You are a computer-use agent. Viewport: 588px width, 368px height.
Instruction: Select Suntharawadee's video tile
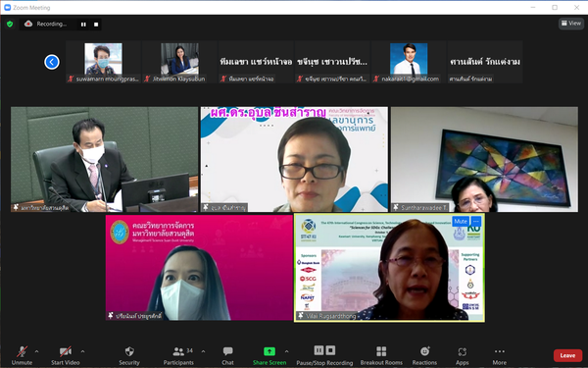(x=484, y=159)
